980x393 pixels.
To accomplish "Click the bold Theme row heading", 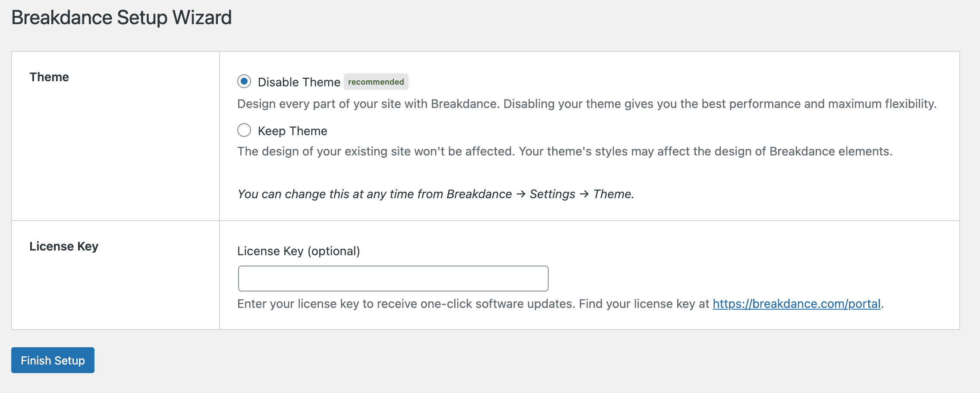I will (49, 77).
